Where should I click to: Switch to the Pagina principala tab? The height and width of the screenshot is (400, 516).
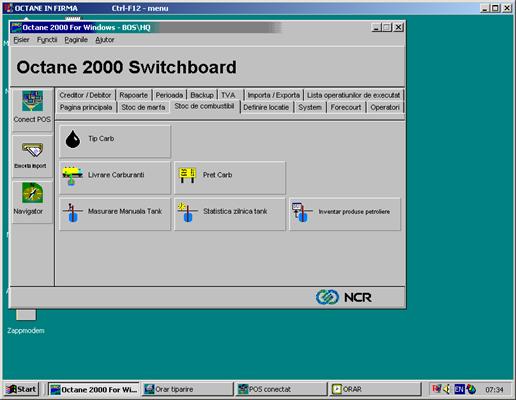coord(86,107)
